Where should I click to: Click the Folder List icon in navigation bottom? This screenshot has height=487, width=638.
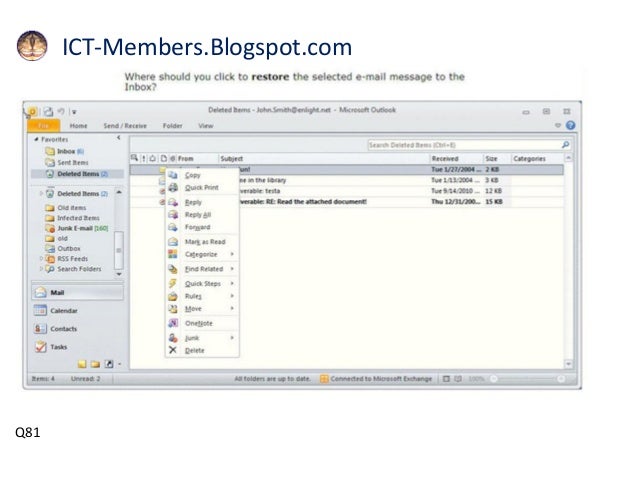coord(95,364)
